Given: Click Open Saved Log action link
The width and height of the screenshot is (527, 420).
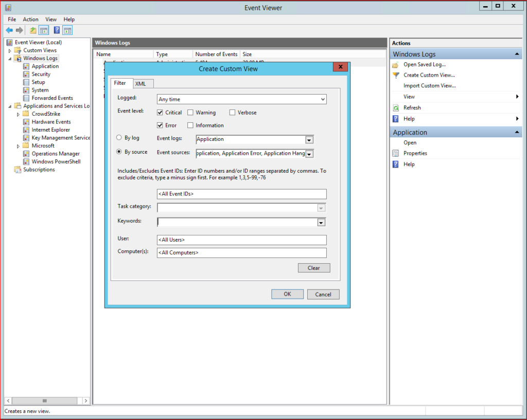Looking at the screenshot, I should click(x=425, y=64).
